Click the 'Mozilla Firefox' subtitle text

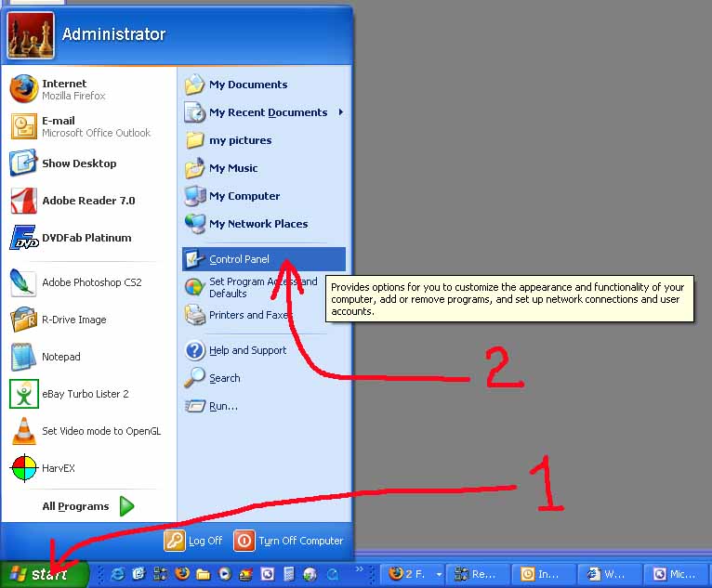pos(73,96)
